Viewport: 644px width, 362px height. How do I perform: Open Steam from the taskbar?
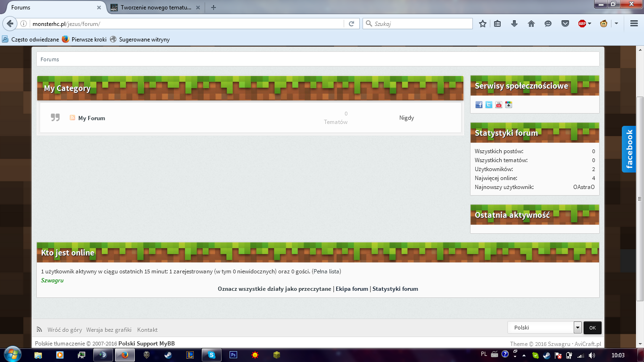168,355
